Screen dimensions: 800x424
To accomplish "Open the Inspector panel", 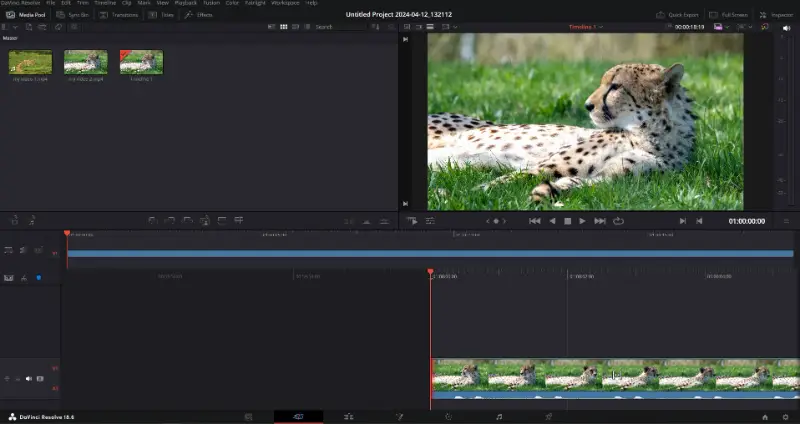I will 776,15.
